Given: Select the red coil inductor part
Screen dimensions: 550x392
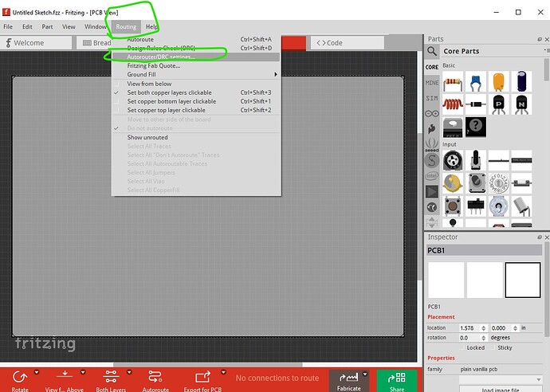Looking at the screenshot, I should click(x=453, y=104).
